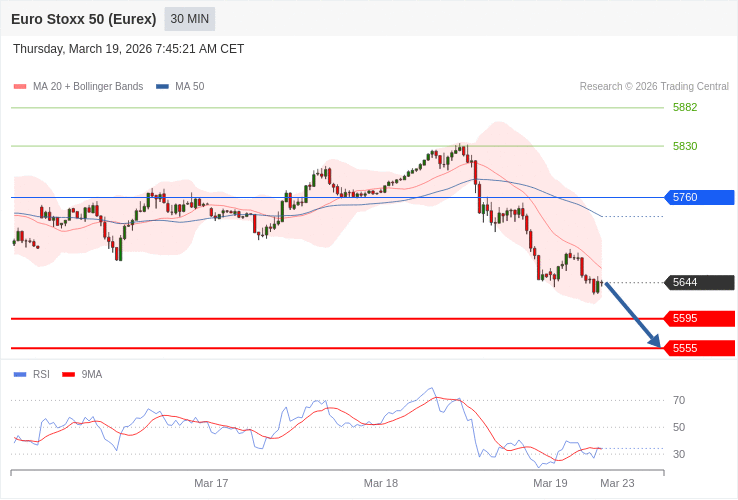Screen dimensions: 738x500
Task: Click the RSI 30 level label
Action: pos(679,454)
